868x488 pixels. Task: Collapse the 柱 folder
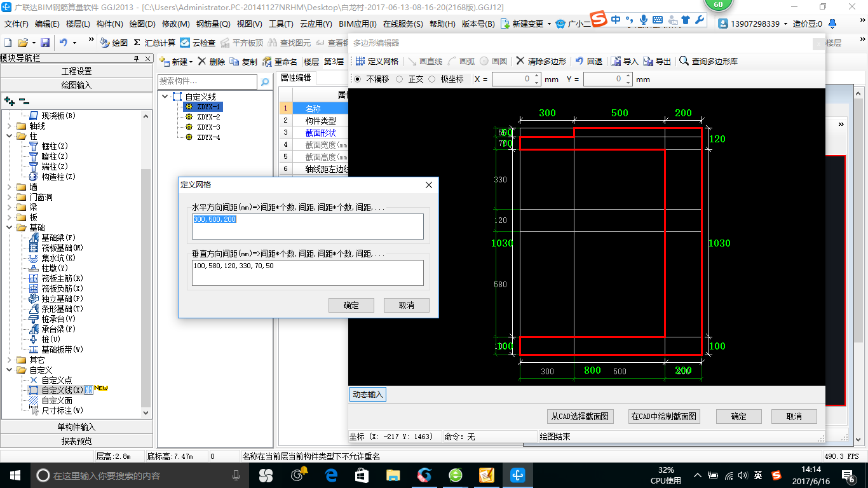tap(9, 136)
